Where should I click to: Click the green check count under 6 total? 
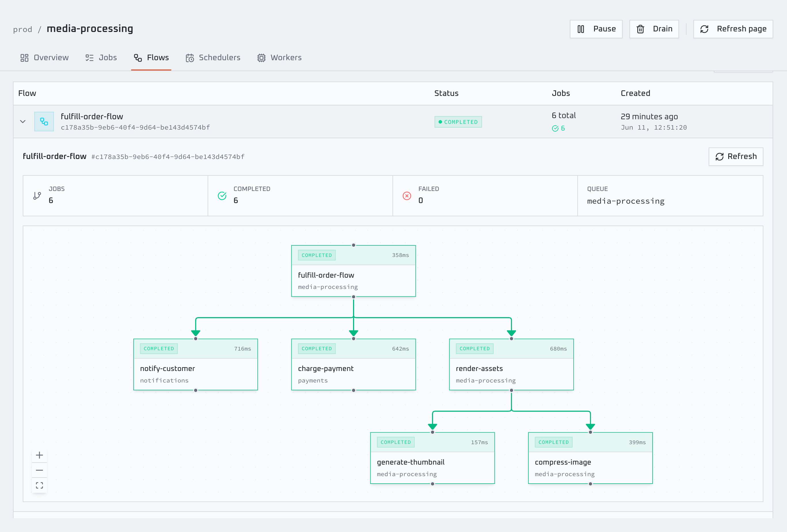[558, 128]
